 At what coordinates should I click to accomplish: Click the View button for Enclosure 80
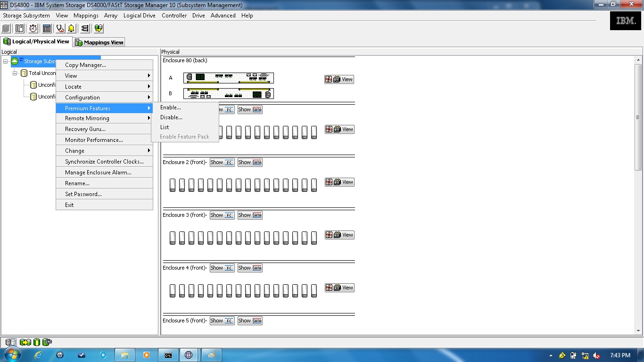coord(339,79)
